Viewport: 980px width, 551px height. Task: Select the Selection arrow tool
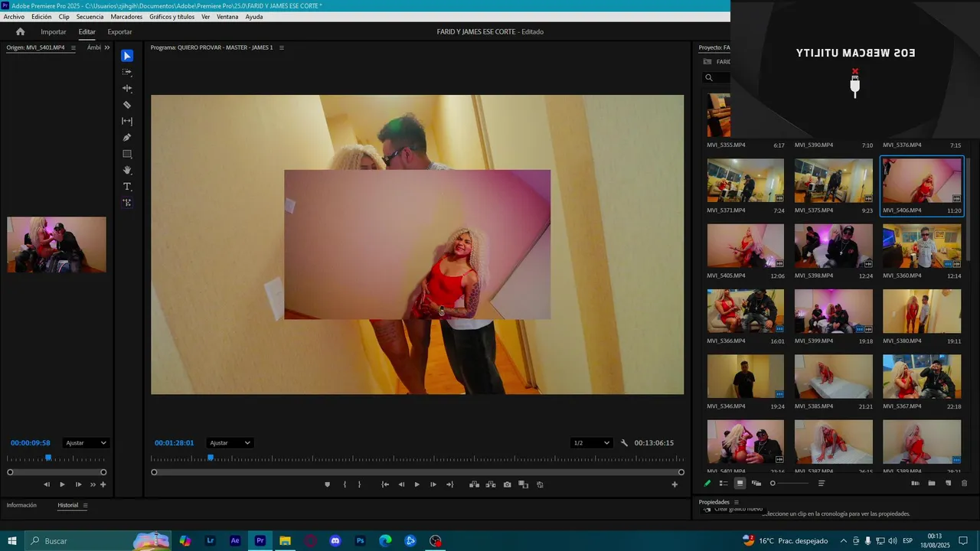click(127, 56)
